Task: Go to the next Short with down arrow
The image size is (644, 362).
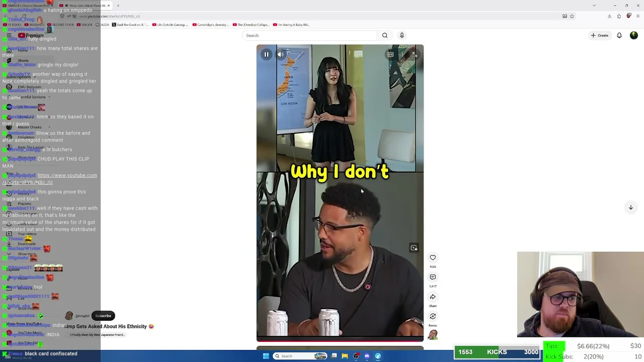Action: click(x=630, y=207)
